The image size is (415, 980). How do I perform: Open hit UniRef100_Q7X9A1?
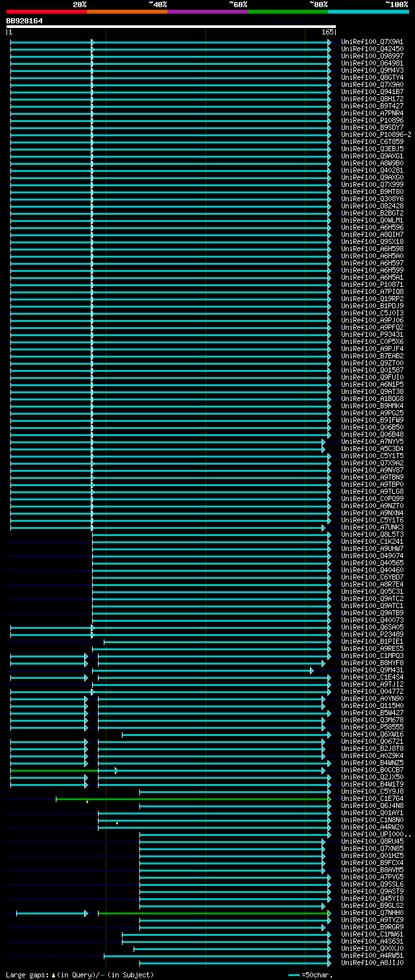(372, 42)
